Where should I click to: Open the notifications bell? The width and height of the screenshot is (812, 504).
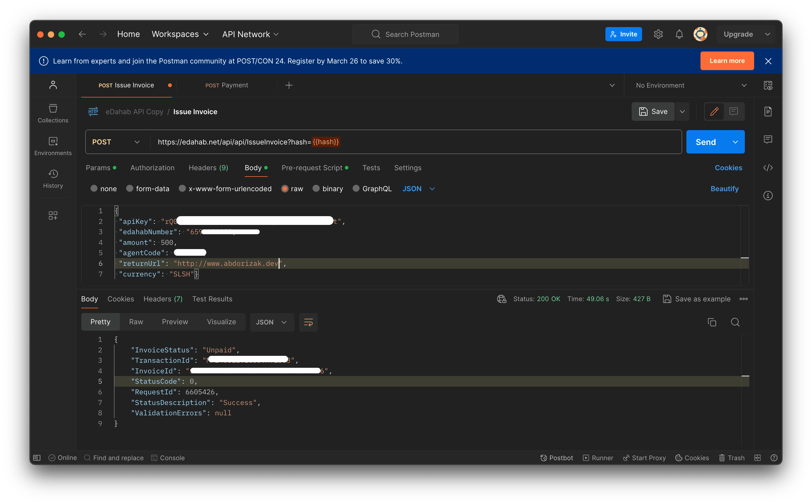click(x=679, y=34)
